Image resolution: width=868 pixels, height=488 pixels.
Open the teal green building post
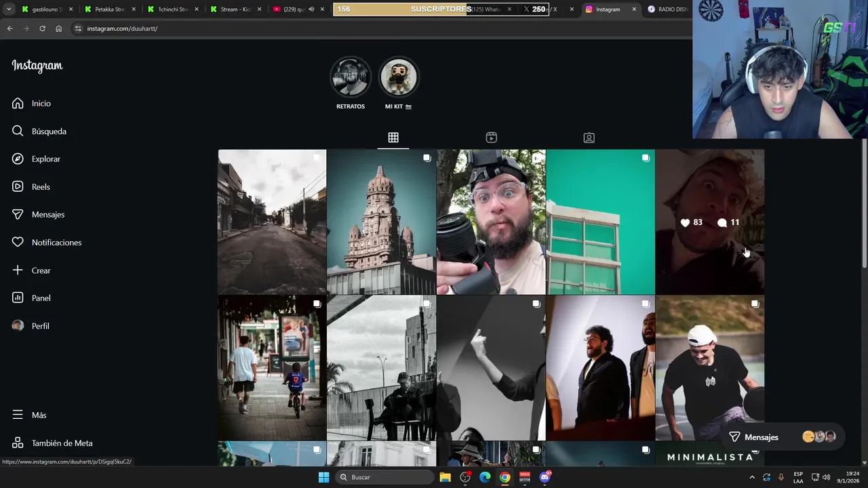point(601,222)
